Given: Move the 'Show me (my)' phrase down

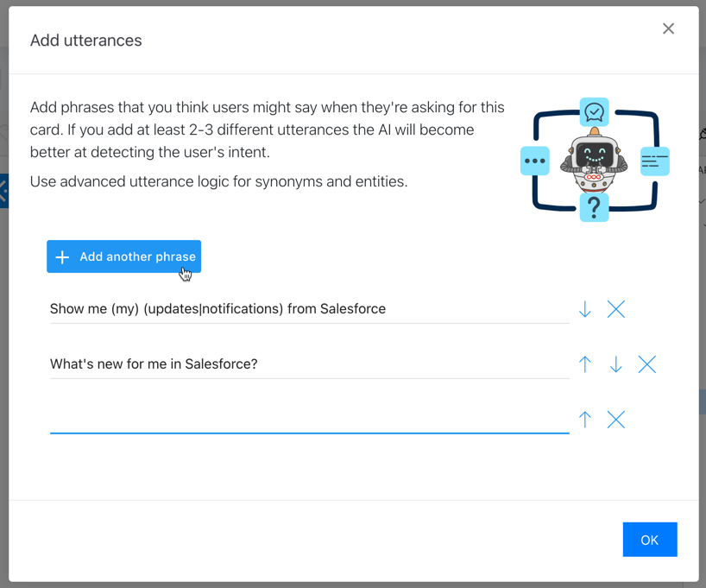Looking at the screenshot, I should point(585,309).
